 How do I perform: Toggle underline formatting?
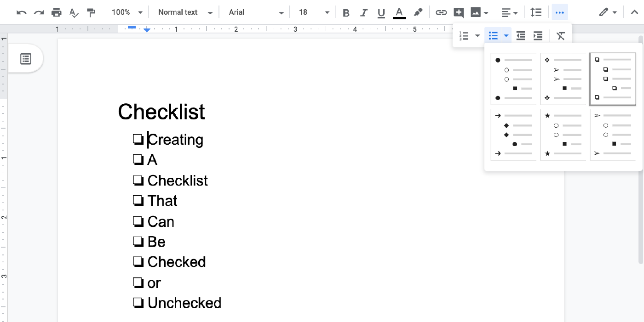381,12
